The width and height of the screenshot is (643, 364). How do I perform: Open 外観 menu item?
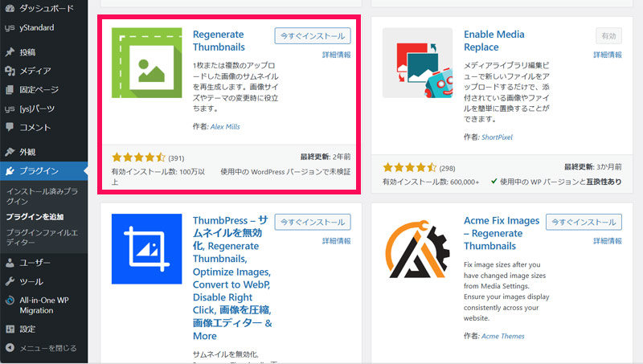(44, 152)
